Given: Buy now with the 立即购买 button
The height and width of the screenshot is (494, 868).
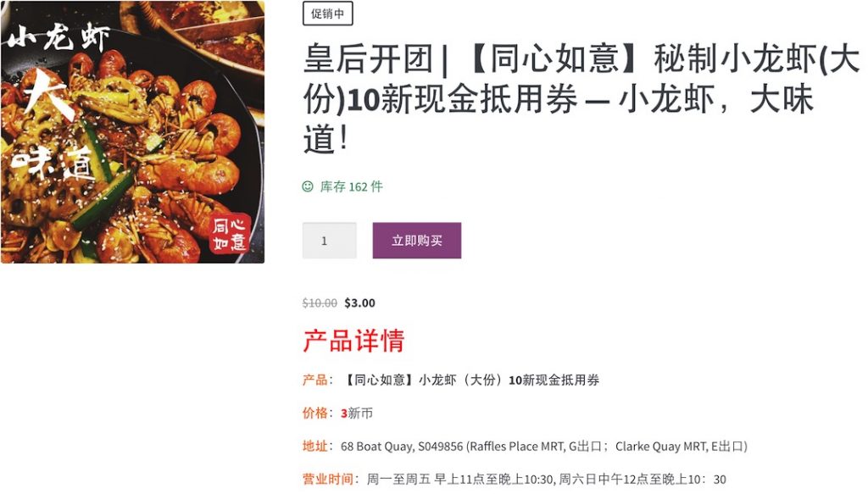Looking at the screenshot, I should point(417,241).
